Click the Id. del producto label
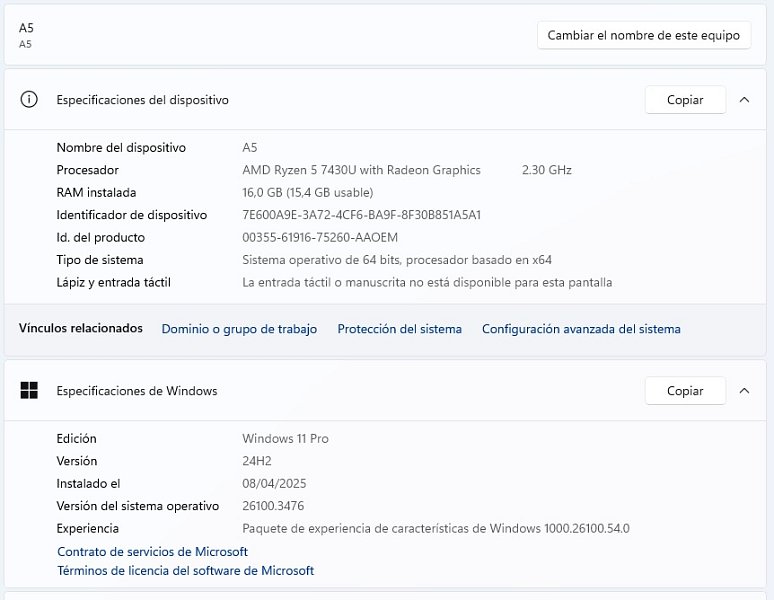Viewport: 774px width, 600px height. 101,238
